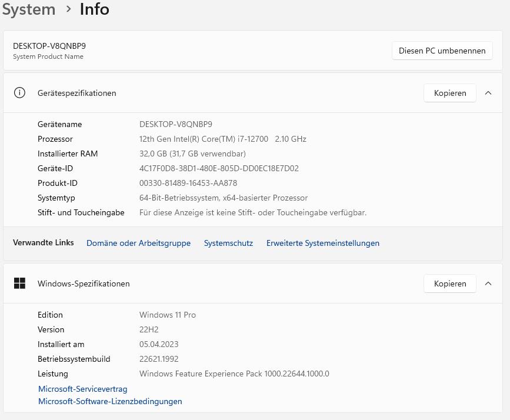The width and height of the screenshot is (510, 420).
Task: Click the Geräte-ID label
Action: click(x=55, y=168)
